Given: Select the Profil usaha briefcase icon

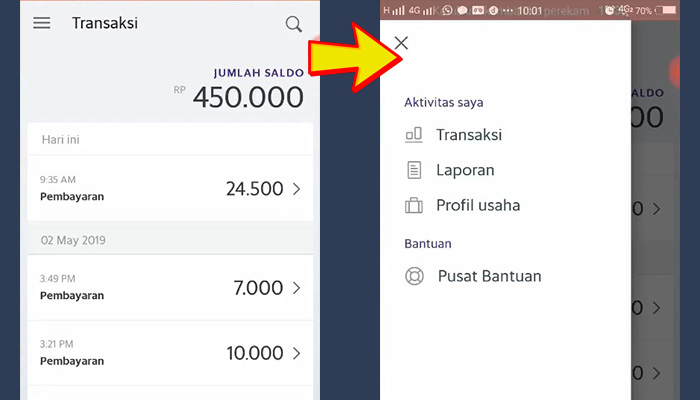Looking at the screenshot, I should [413, 205].
